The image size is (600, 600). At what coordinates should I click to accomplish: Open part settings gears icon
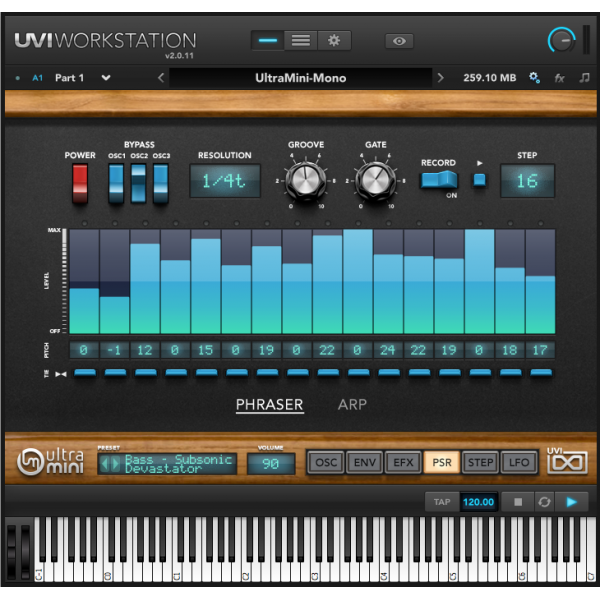(534, 77)
